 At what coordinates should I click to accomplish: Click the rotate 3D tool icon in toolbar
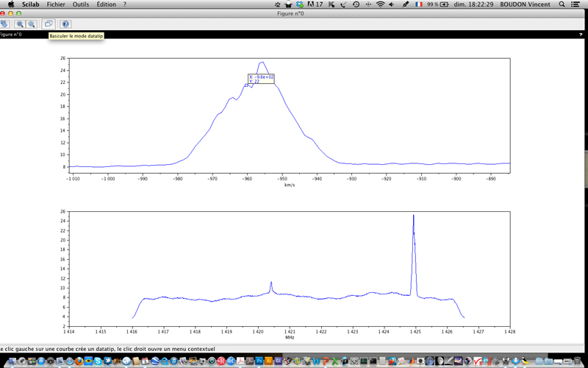pos(4,24)
